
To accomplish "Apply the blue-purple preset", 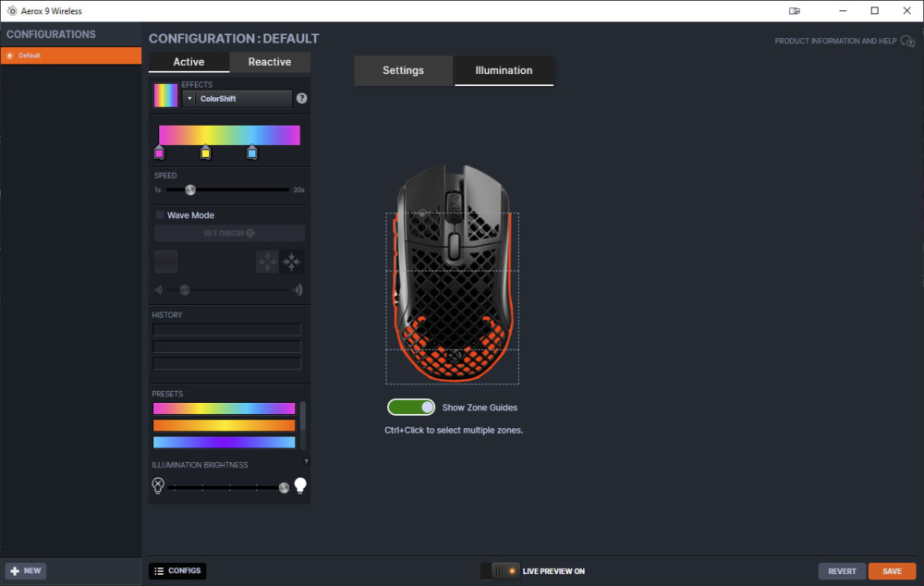I will pyautogui.click(x=224, y=442).
